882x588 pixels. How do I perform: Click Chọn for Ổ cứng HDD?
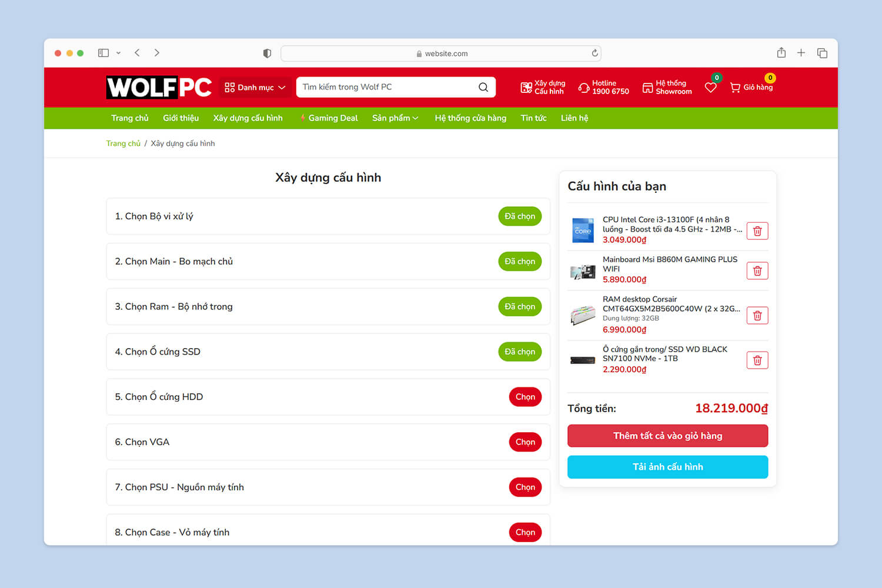click(x=525, y=397)
